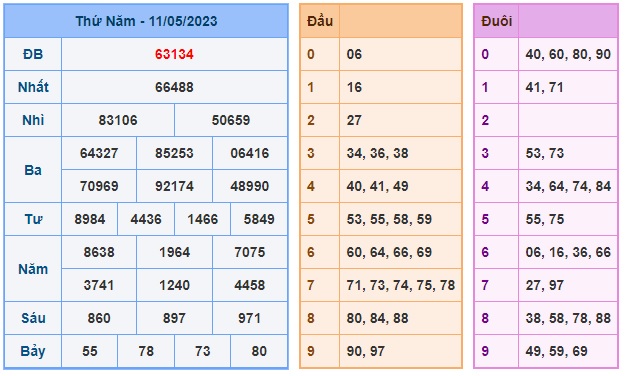Click the Nhất row label

pos(33,87)
